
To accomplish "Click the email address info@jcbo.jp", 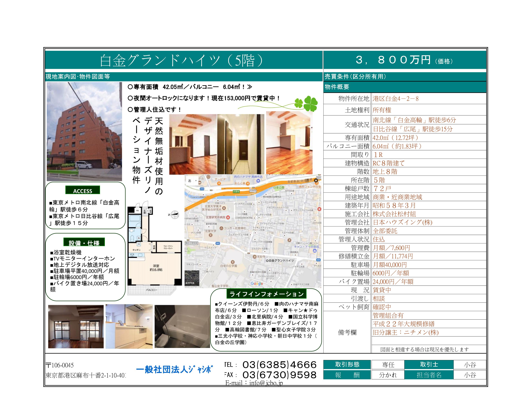I will (266, 383).
